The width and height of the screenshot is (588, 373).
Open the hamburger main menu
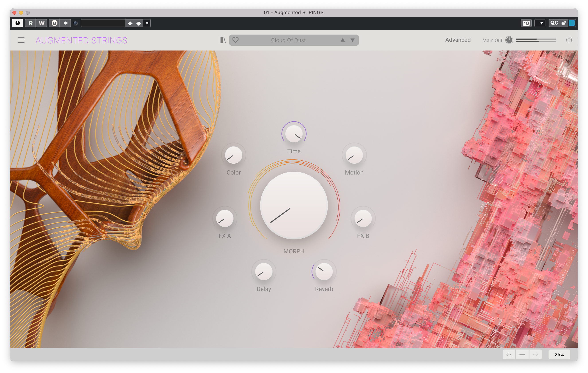(21, 40)
